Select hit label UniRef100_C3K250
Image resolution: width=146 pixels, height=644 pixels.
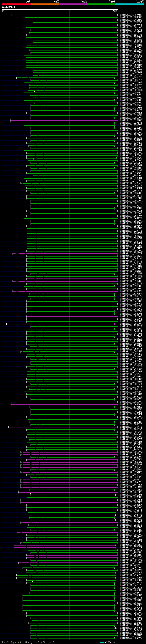(131, 329)
